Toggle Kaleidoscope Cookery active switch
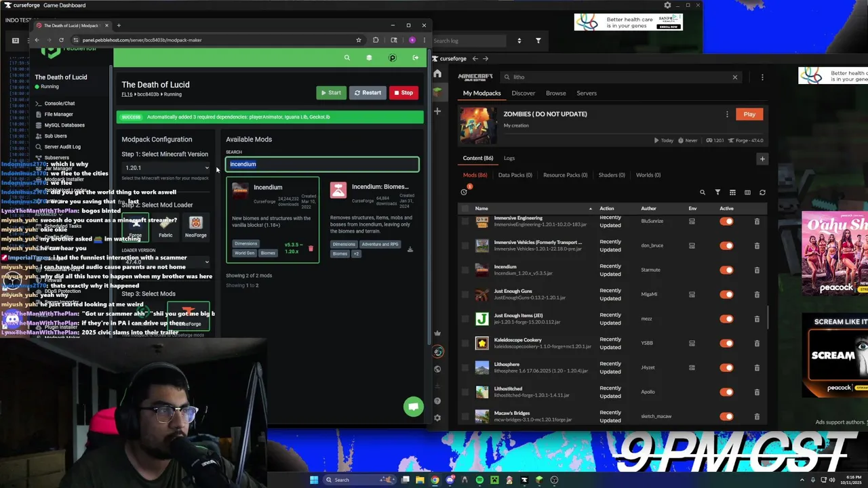868x488 pixels. pyautogui.click(x=726, y=344)
